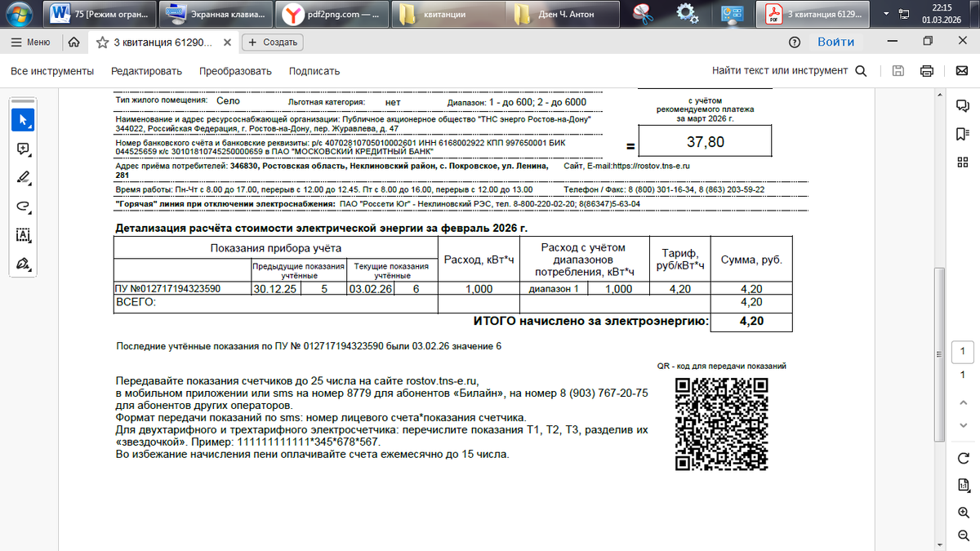Star the 3 квитанция document tab
Image resolution: width=980 pixels, height=551 pixels.
pyautogui.click(x=102, y=42)
